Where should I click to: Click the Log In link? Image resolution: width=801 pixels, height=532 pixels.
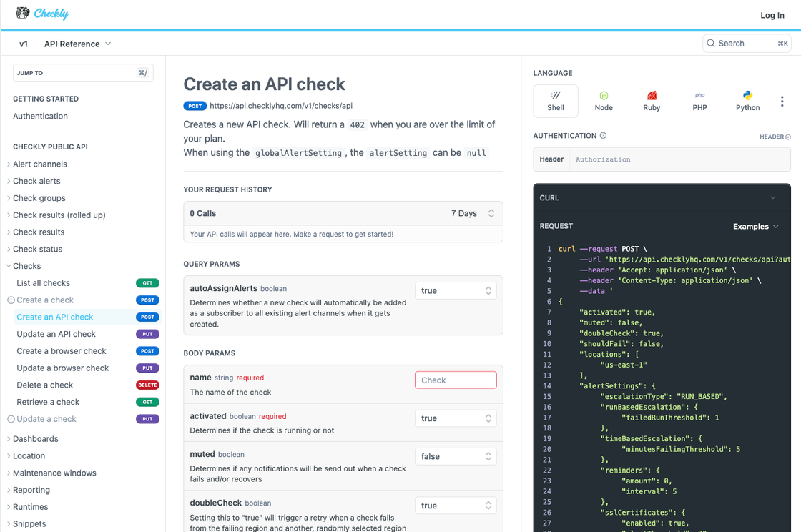[772, 15]
